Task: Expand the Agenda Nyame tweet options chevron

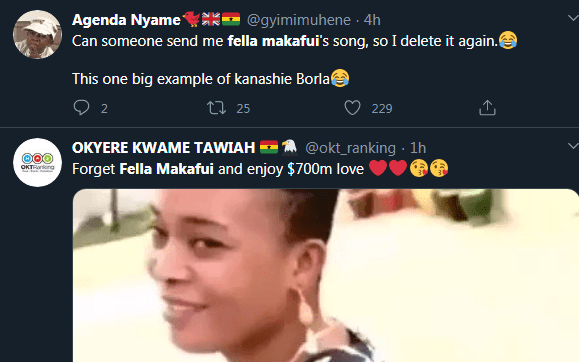Action: (x=573, y=18)
